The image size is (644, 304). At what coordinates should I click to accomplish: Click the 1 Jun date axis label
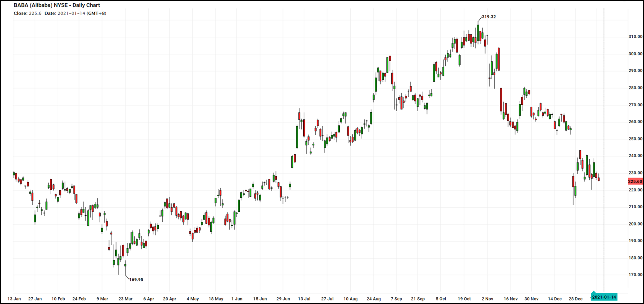click(x=237, y=299)
